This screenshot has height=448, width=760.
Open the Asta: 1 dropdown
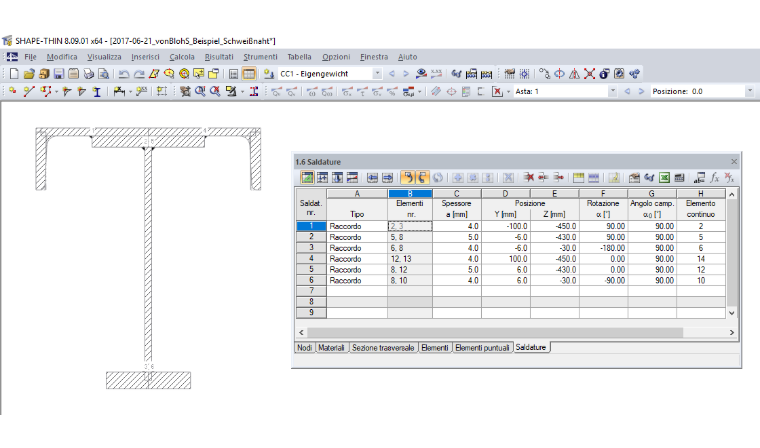613,91
